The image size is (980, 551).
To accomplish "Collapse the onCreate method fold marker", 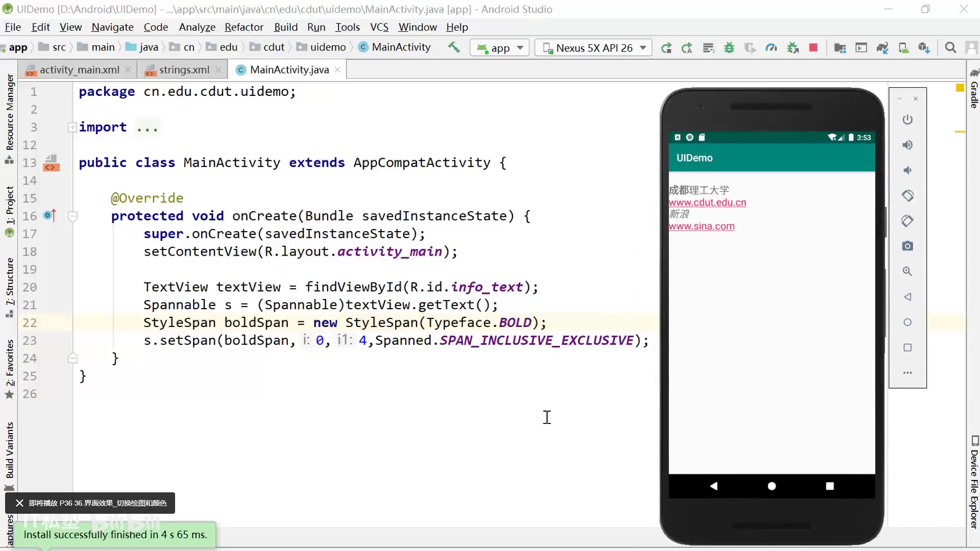I will click(x=72, y=216).
